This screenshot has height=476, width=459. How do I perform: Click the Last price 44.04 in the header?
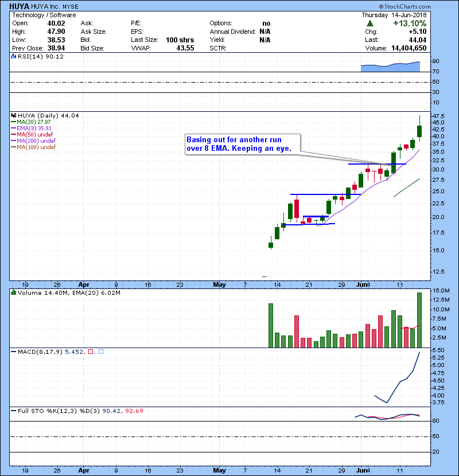(418, 40)
